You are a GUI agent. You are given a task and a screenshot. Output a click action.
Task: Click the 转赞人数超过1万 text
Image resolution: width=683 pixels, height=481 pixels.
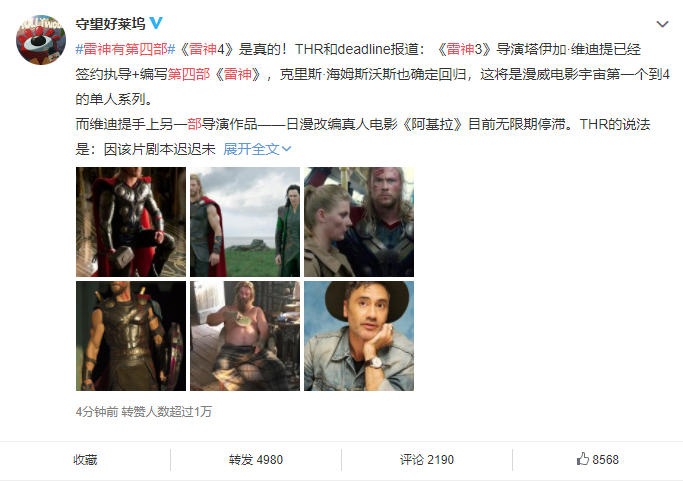click(x=167, y=411)
